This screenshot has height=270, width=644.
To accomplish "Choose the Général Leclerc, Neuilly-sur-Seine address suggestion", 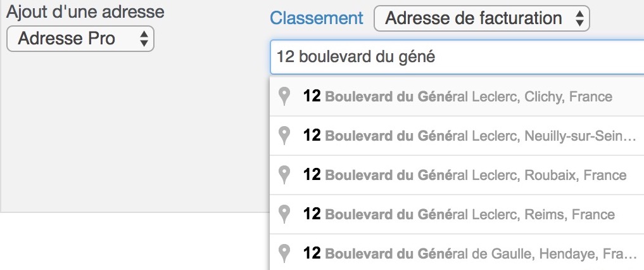I will point(457,136).
